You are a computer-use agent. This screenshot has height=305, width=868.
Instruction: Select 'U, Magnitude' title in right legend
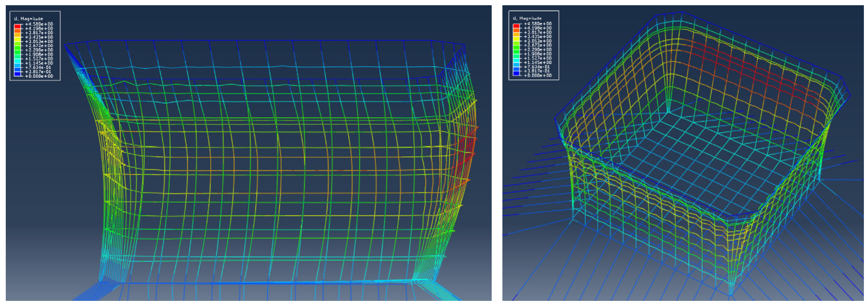(x=527, y=18)
